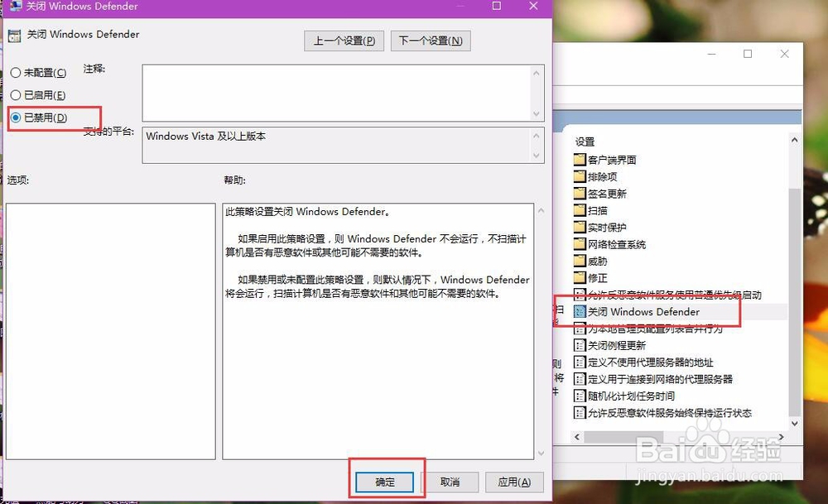Click the policy icon beside dialog heading
This screenshot has height=504, width=828.
click(x=14, y=36)
